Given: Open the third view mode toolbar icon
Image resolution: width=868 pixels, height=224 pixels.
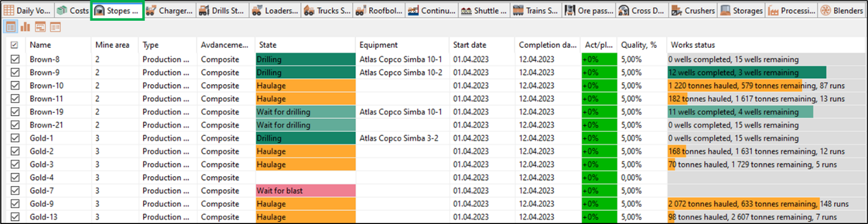Looking at the screenshot, I should (x=40, y=26).
